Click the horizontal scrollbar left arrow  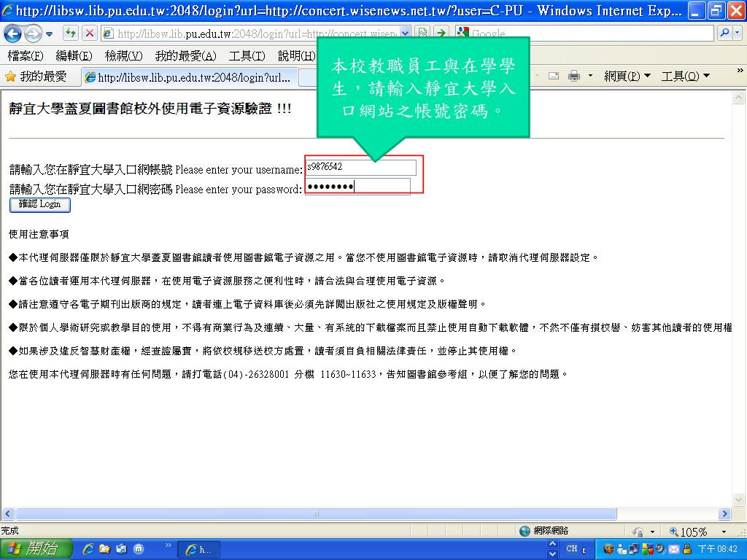(7, 513)
